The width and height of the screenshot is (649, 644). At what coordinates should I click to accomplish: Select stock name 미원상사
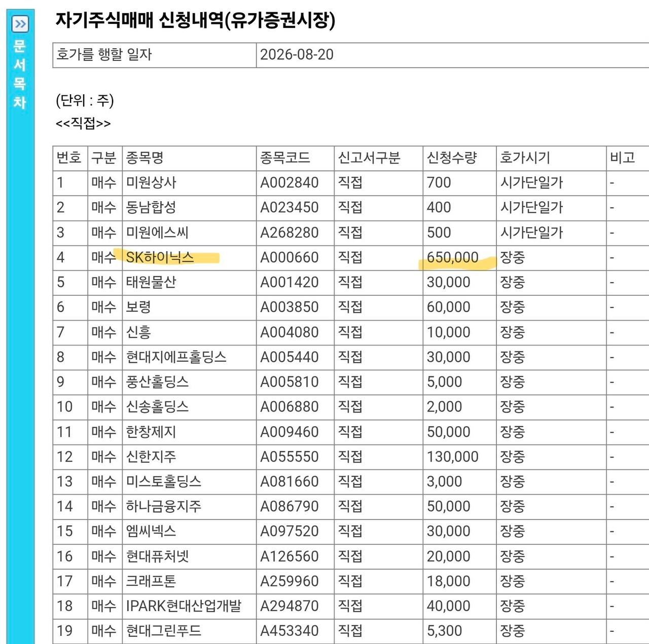point(151,182)
